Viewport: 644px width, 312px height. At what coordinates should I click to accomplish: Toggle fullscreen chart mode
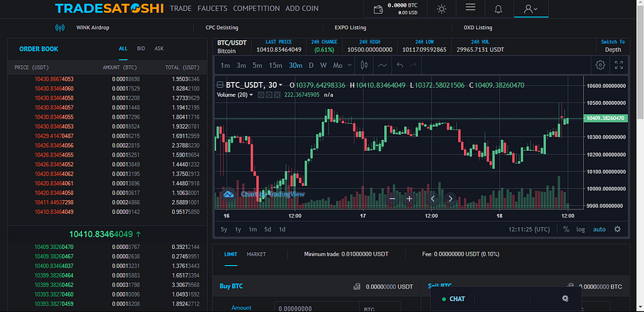pos(618,65)
